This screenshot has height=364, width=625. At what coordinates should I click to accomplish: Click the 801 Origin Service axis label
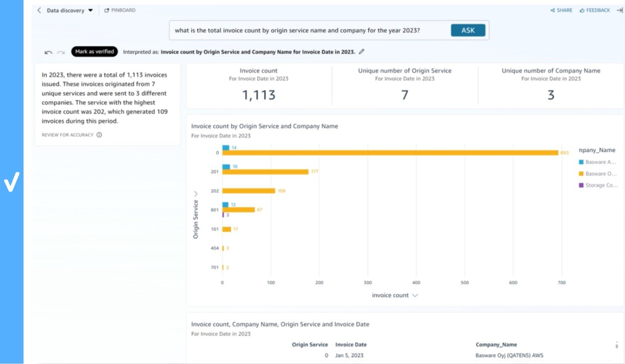(215, 210)
